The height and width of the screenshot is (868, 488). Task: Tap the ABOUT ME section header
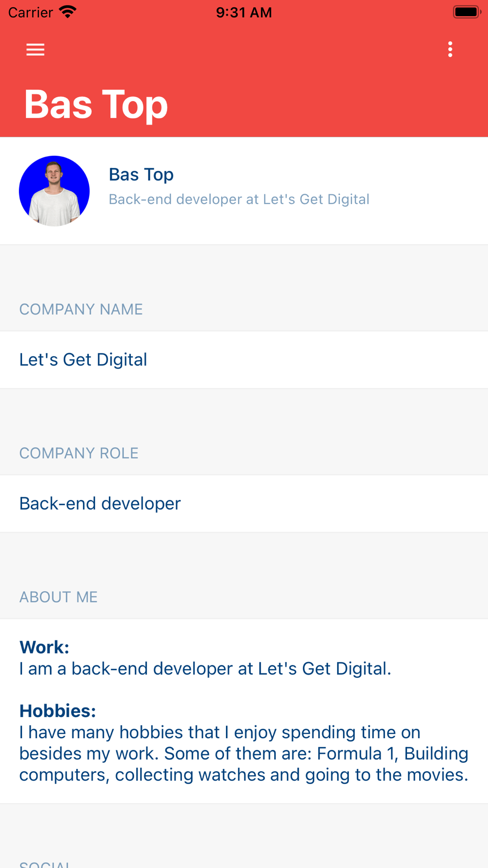(59, 597)
